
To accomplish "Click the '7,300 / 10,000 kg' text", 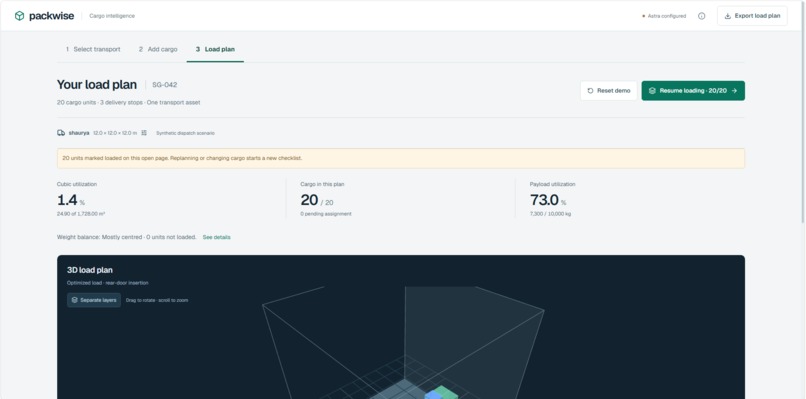I will pos(550,214).
